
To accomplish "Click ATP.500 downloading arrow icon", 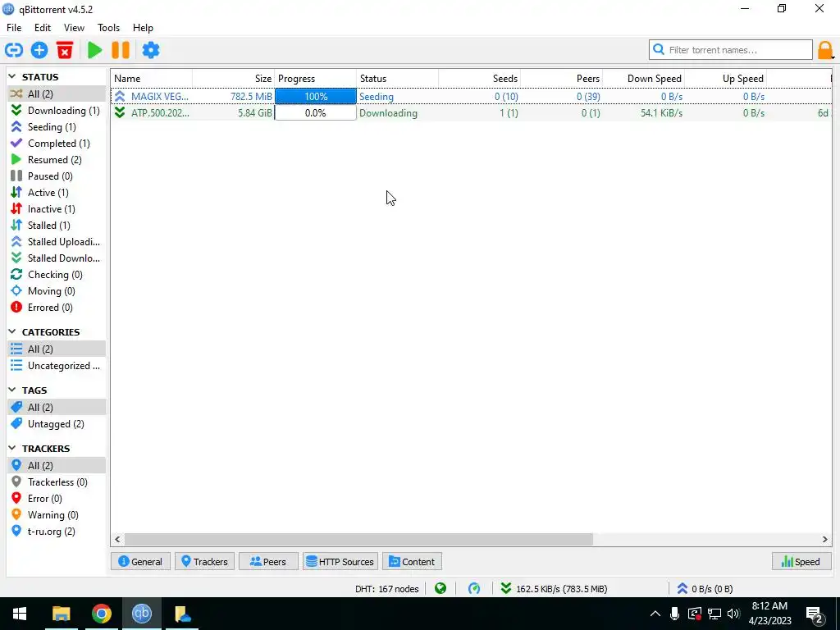I will (120, 113).
